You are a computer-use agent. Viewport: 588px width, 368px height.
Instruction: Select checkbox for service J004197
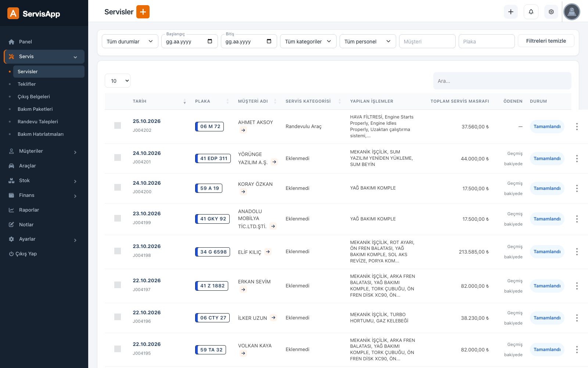118,285
